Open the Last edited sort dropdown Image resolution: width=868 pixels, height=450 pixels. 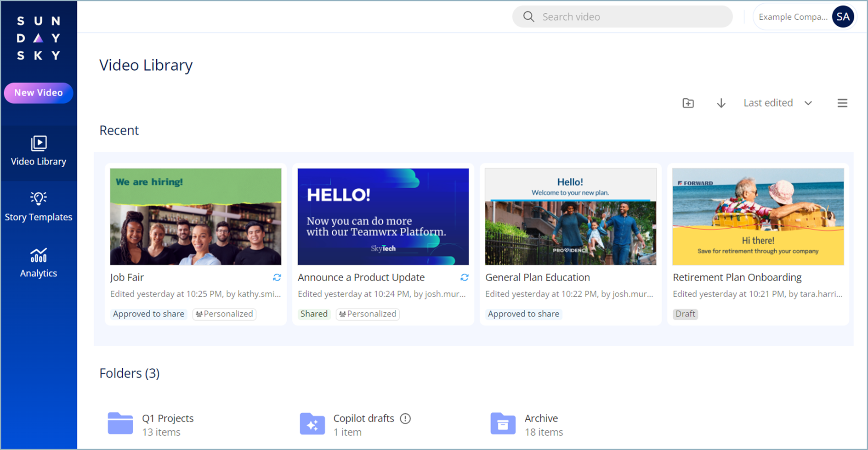[x=777, y=103]
